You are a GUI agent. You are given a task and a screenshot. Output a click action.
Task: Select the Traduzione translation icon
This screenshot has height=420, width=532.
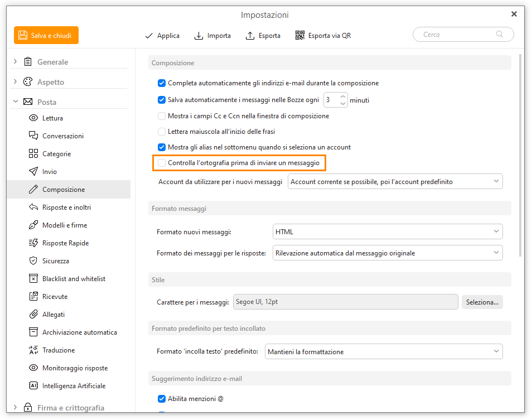(x=33, y=350)
